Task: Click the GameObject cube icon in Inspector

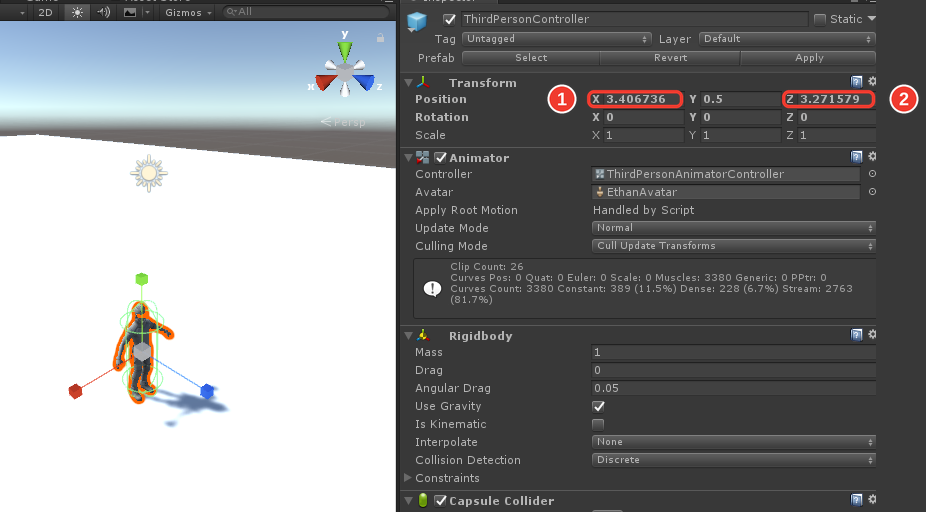Action: point(417,22)
